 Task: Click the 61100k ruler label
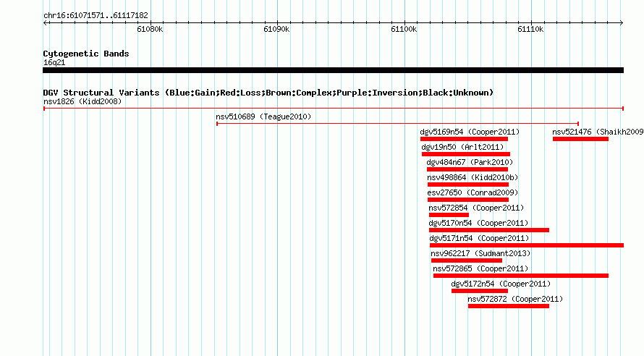click(x=404, y=30)
